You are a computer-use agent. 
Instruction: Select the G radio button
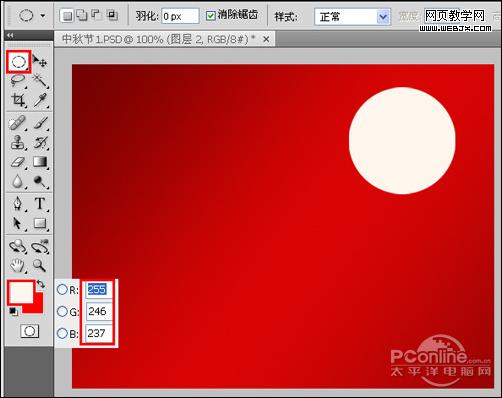coord(62,311)
